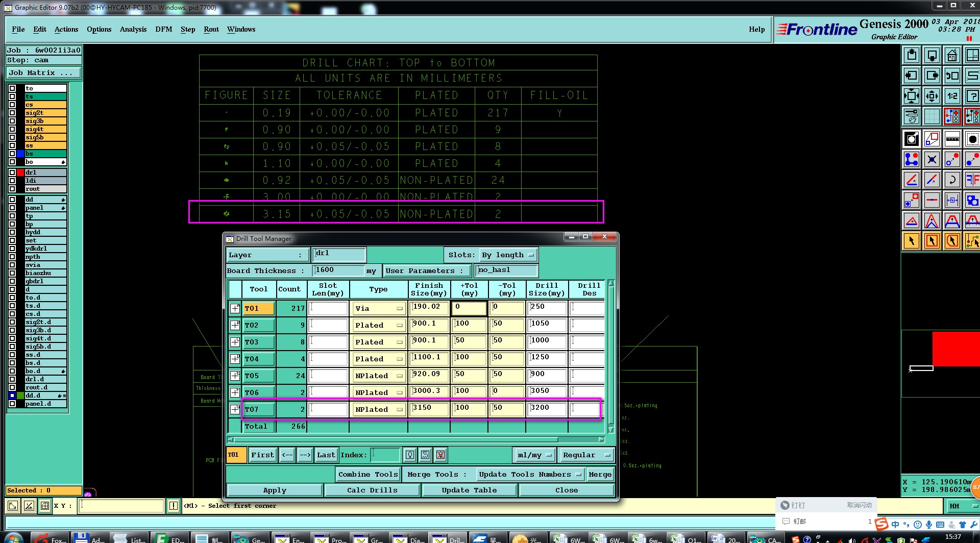Open the Slots 'By length' dropdown
Image resolution: width=980 pixels, height=543 pixels.
coord(508,255)
